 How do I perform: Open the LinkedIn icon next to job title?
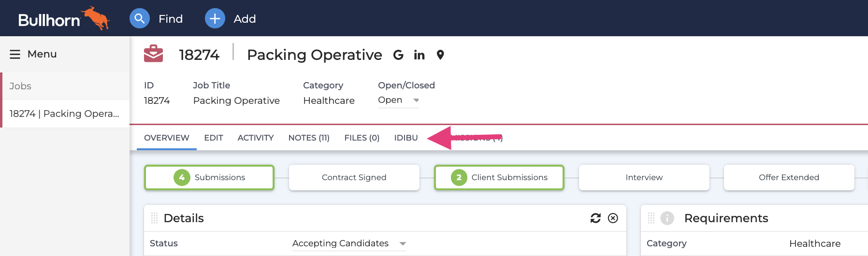(419, 55)
